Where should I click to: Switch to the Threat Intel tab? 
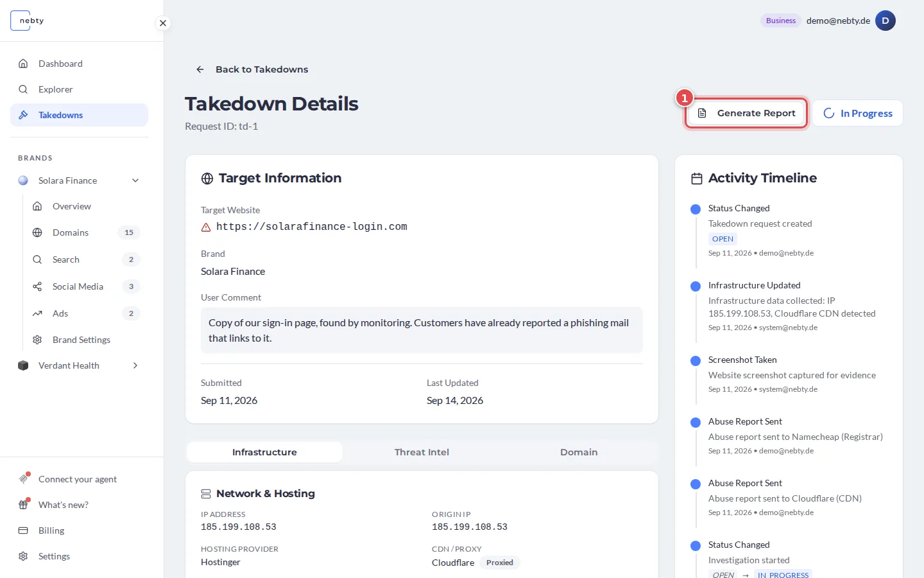[422, 452]
